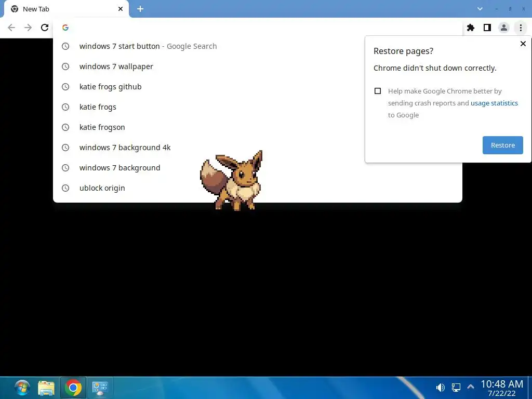Open the profile avatar icon
The height and width of the screenshot is (399, 532).
[x=504, y=28]
